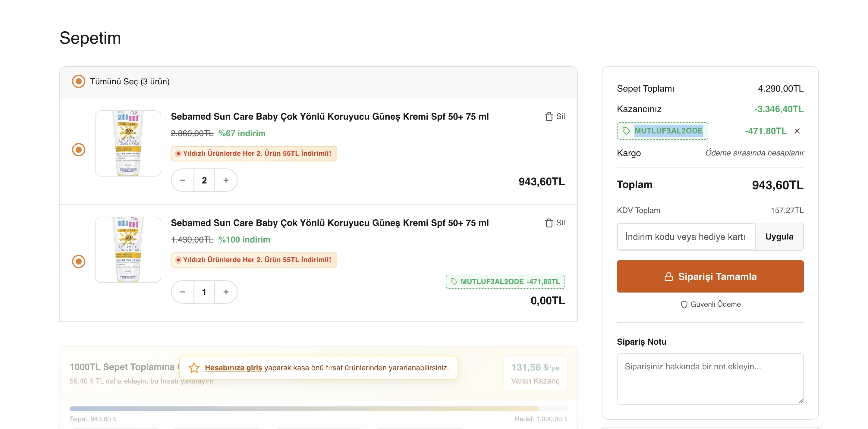Open the second Sebamed Sun Care product title

pyautogui.click(x=329, y=223)
